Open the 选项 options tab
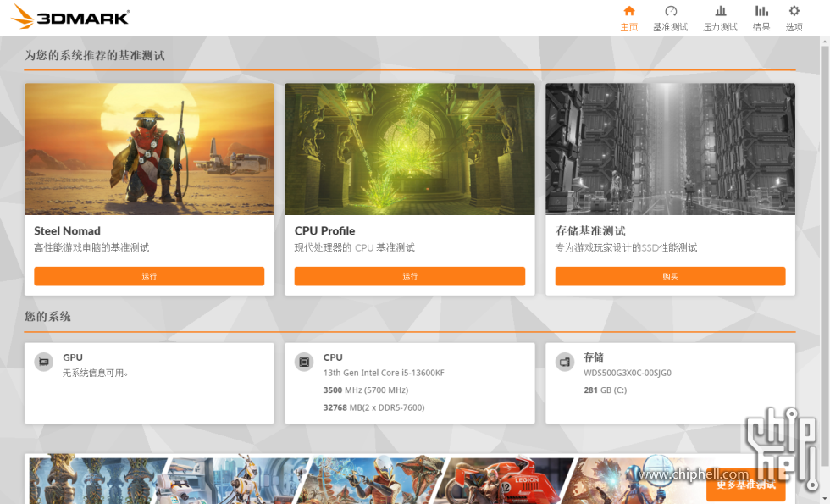 [794, 19]
